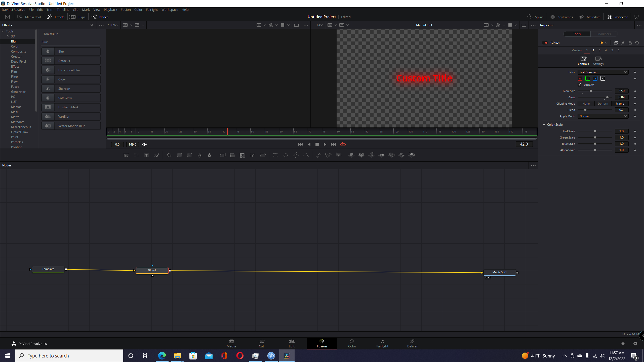
Task: Select the MediaOut1 node
Action: coord(500,272)
